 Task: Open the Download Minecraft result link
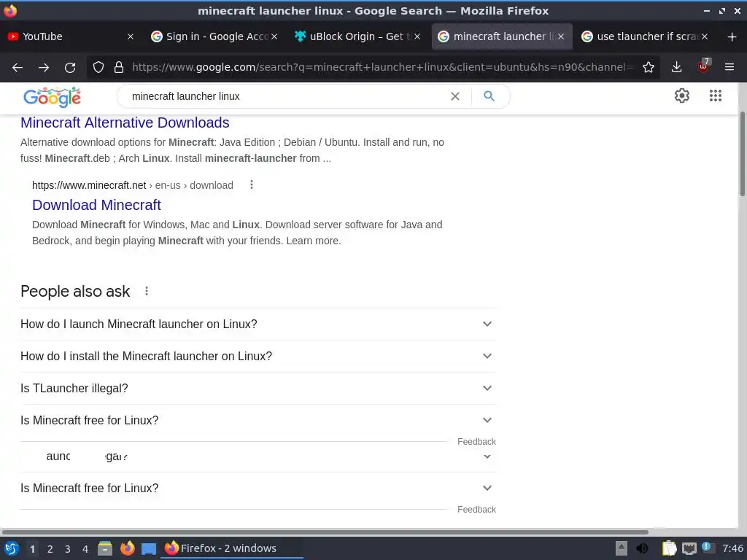click(x=97, y=205)
